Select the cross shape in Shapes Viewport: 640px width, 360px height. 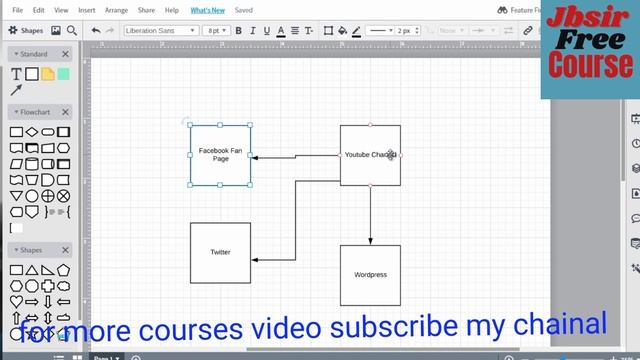(x=48, y=286)
